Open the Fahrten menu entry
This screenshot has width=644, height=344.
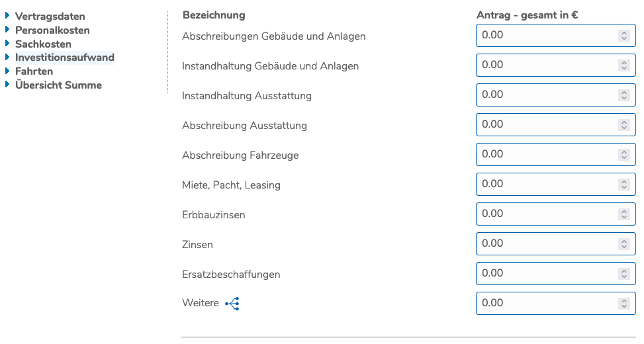tap(34, 71)
